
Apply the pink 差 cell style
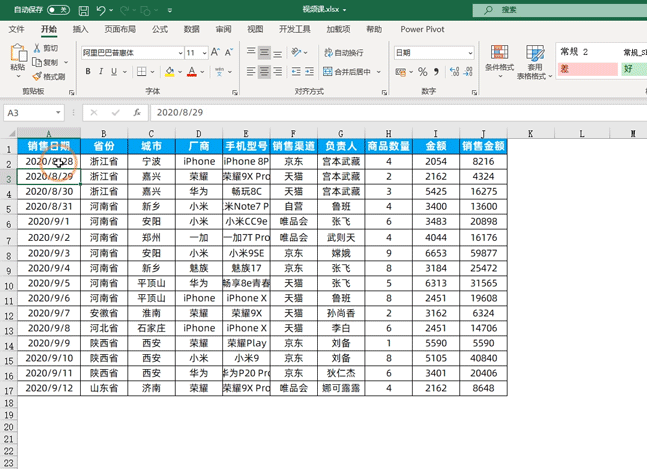point(588,69)
